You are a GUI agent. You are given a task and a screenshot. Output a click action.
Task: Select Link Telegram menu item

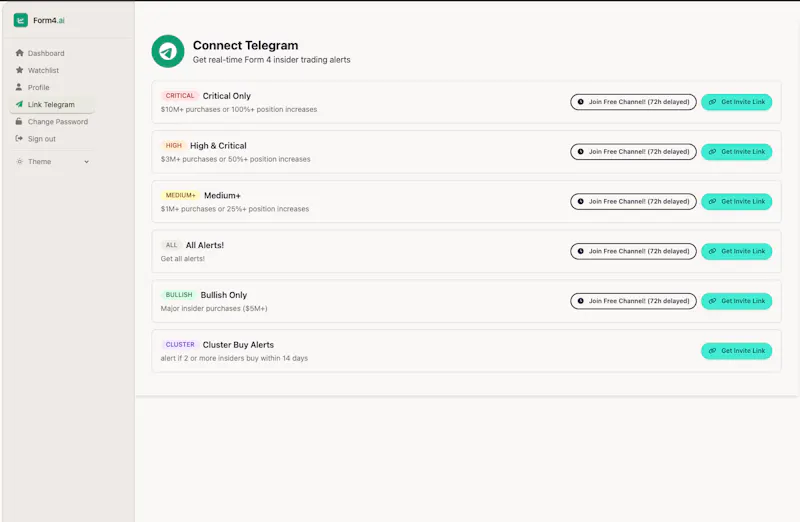click(52, 104)
